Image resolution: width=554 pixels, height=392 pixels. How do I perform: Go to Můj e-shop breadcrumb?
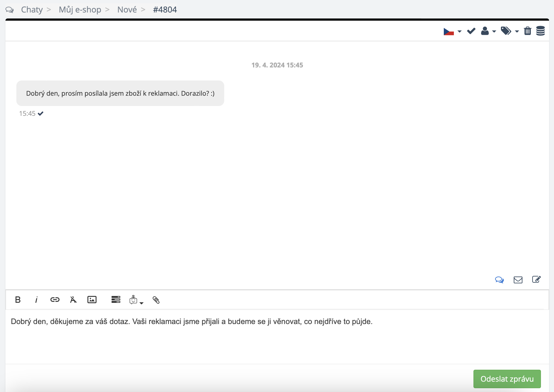[80, 10]
